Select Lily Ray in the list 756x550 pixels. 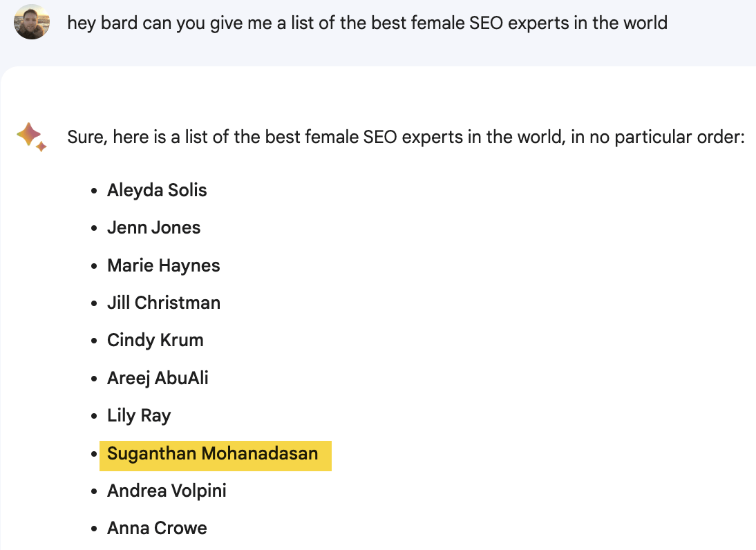click(x=138, y=416)
